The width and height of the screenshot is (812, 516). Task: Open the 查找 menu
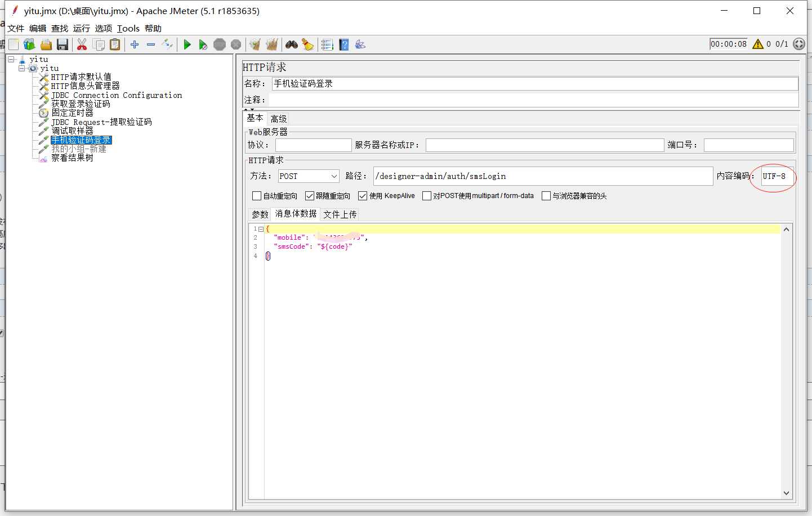click(x=60, y=28)
